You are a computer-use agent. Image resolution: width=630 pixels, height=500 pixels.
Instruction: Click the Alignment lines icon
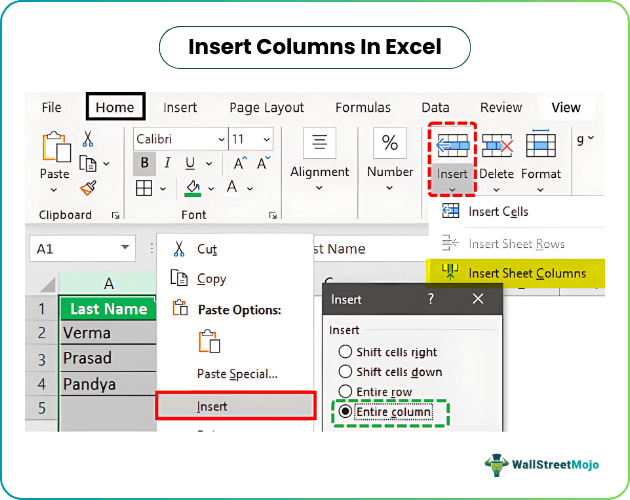(319, 143)
